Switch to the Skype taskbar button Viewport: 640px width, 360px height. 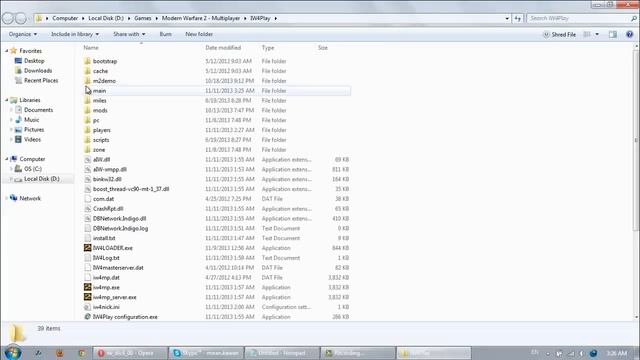[206, 353]
